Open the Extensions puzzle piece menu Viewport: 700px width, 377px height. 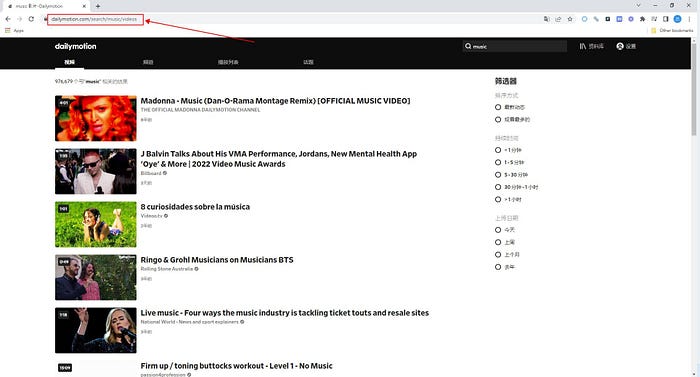pos(642,19)
